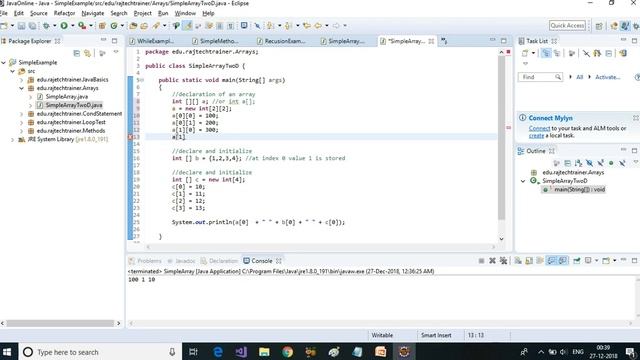Click Remove All Terminated Launches in Console
Image resolution: width=640 pixels, height=360 pixels.
pos(503,260)
